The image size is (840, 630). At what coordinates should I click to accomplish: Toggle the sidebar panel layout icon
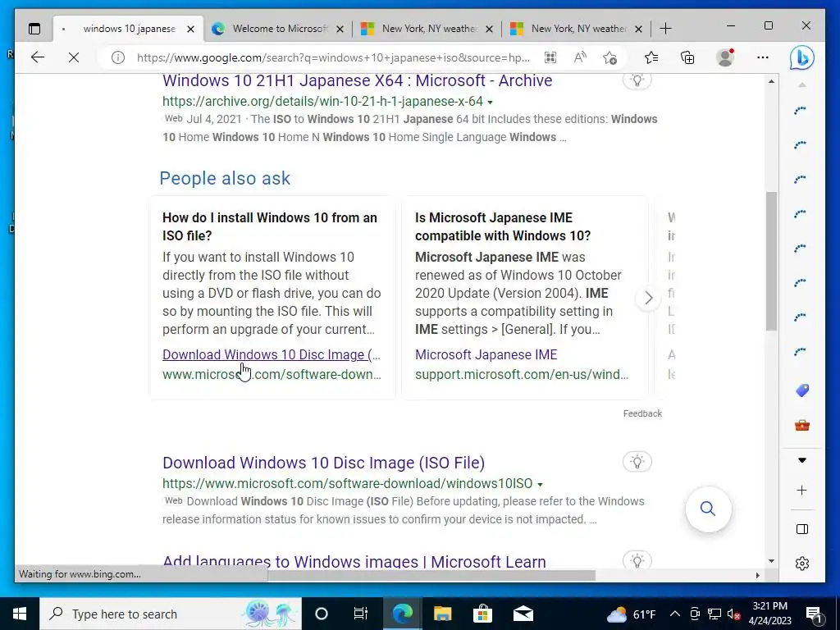(x=802, y=529)
